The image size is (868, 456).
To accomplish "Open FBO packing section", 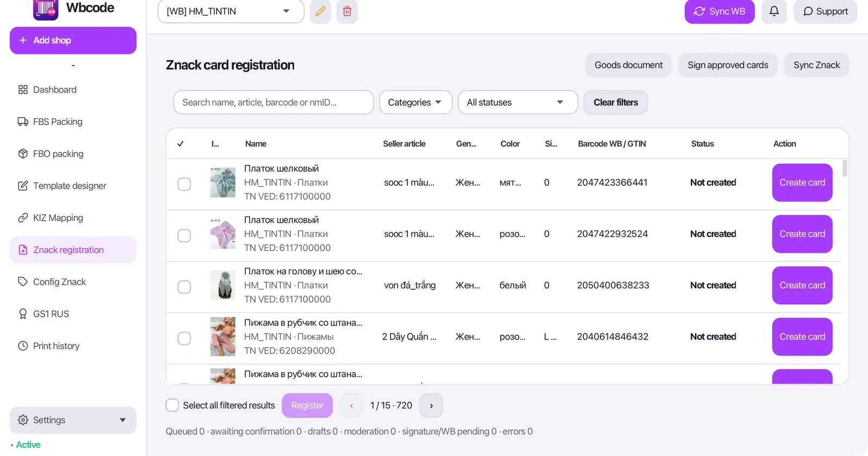I will (73, 153).
